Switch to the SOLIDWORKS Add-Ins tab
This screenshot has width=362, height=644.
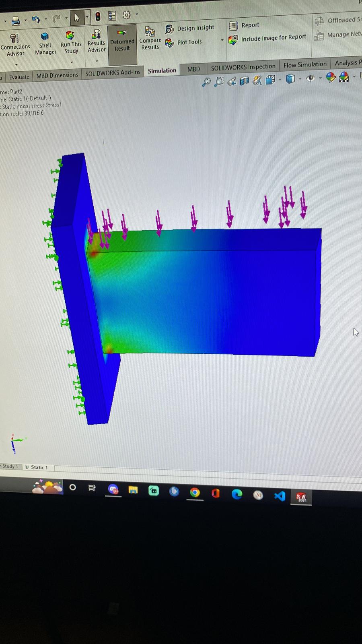(x=113, y=73)
